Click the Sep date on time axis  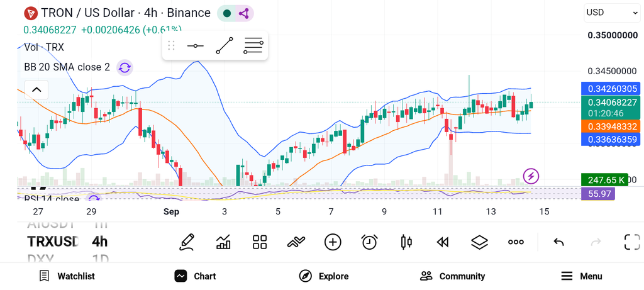[171, 212]
